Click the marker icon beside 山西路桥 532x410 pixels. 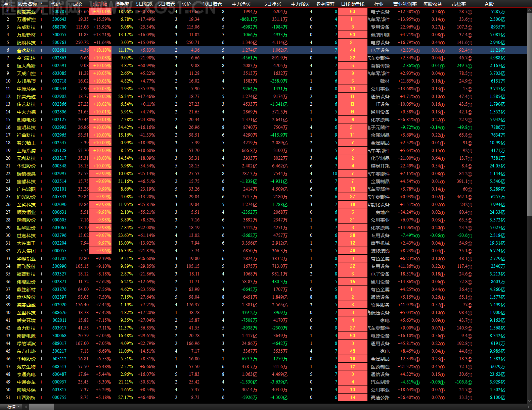pyautogui.click(x=42, y=398)
